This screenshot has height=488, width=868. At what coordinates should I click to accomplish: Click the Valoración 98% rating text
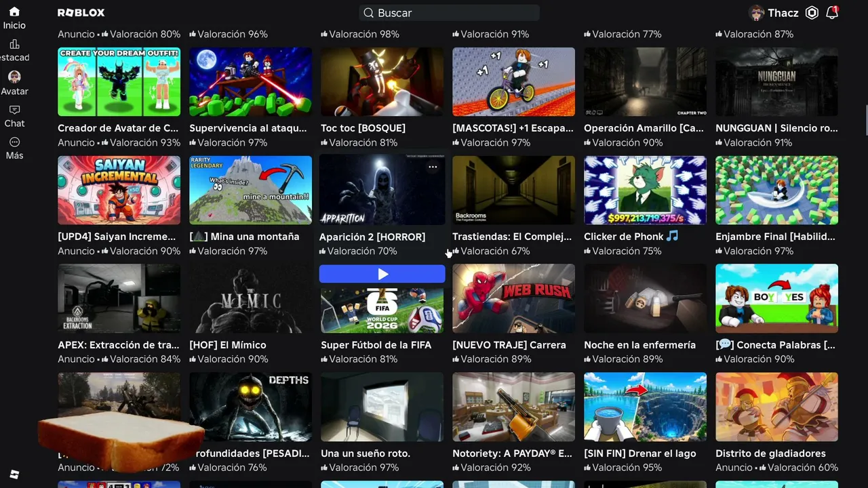point(360,34)
